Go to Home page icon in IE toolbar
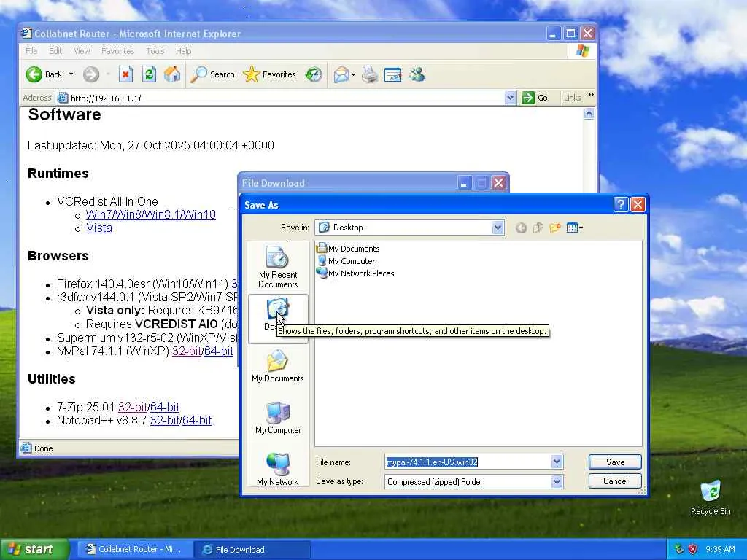The width and height of the screenshot is (747, 560). coord(172,74)
